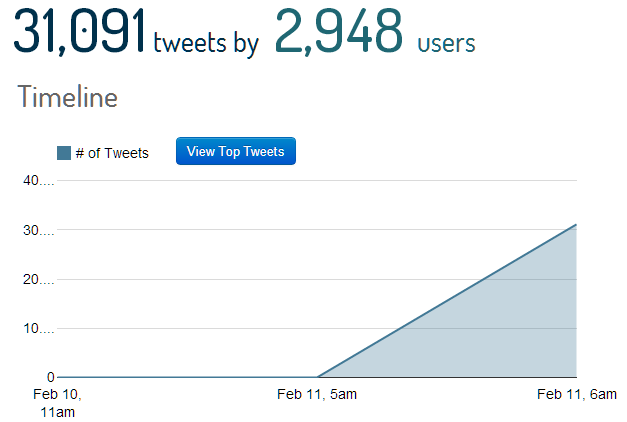Screen dimensions: 627x422
Task: Click the 31,091 tweets count
Action: [x=79, y=31]
